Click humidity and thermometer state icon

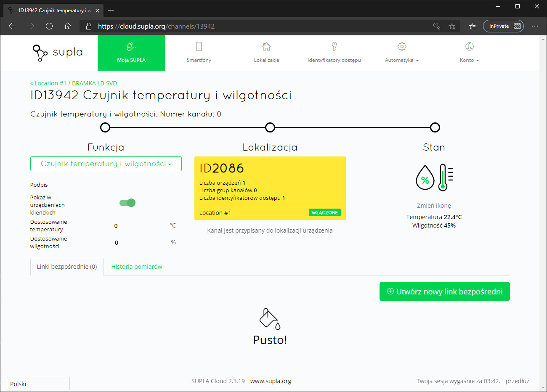434,177
